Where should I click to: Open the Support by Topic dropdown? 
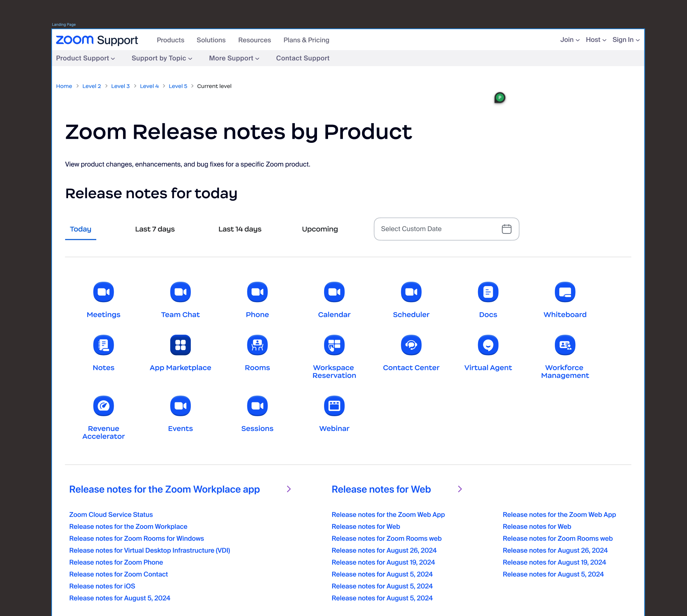161,58
